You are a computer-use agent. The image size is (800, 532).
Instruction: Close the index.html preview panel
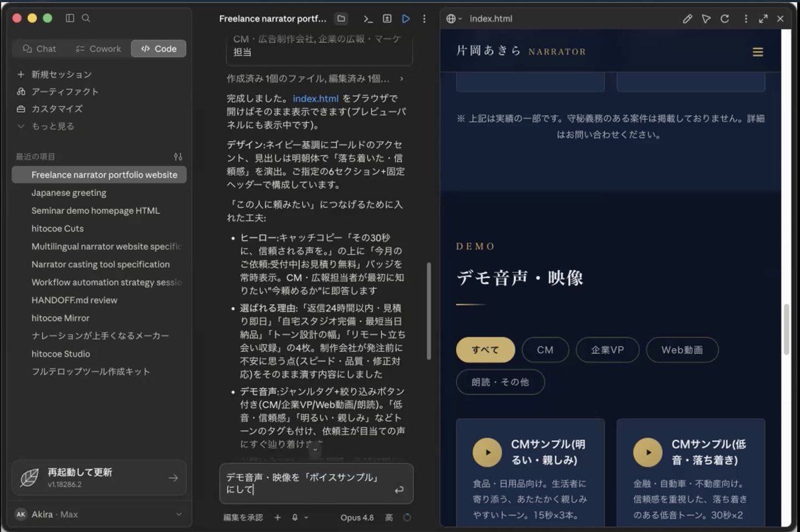[781, 19]
